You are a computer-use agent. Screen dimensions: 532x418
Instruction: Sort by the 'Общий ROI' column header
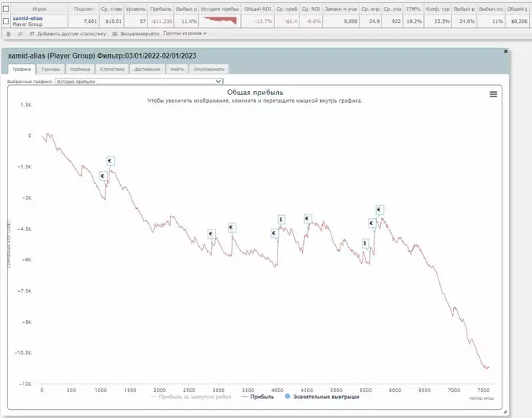point(258,9)
